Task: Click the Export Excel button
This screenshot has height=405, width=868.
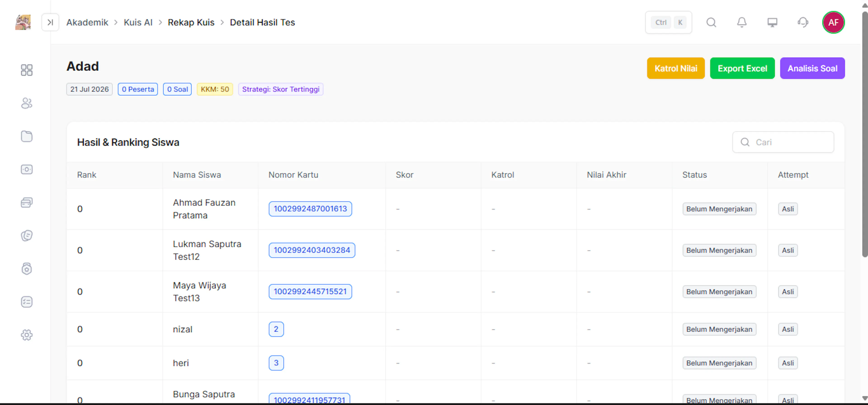Action: 742,68
